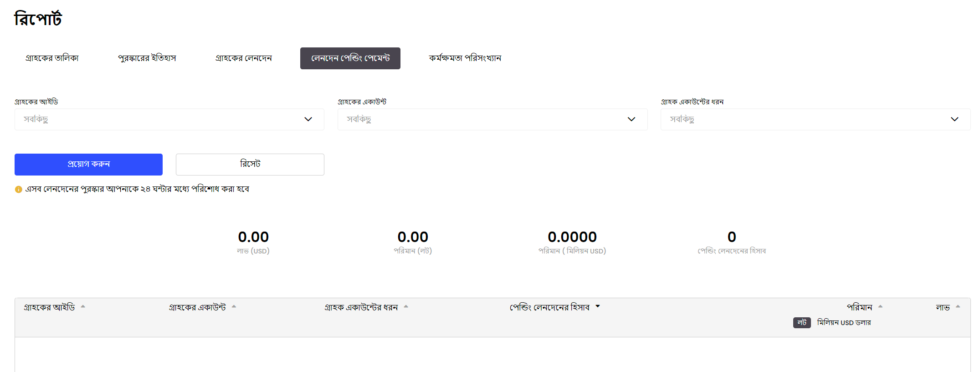
Task: Click chevron of গ্রাহক একাউন্টের ধরন filter
Action: pos(954,119)
